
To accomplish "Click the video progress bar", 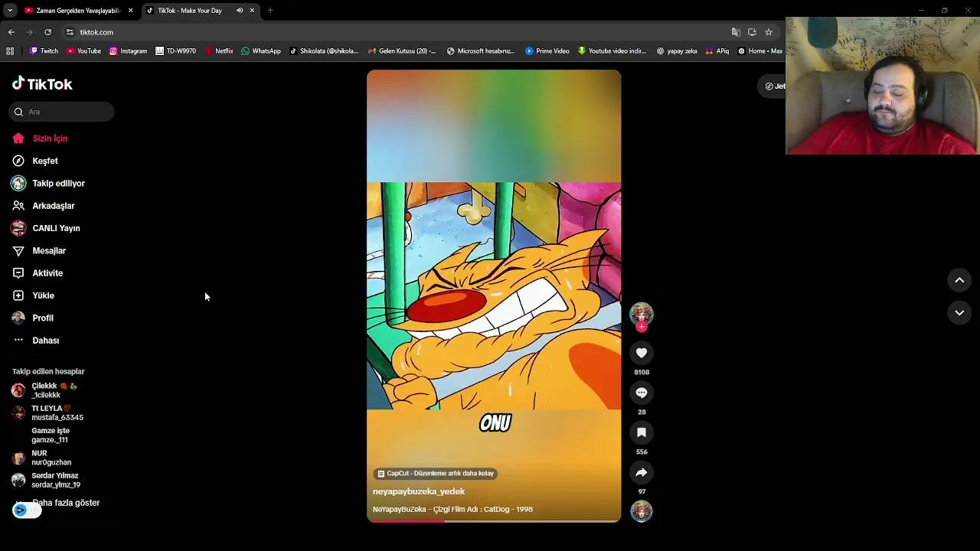I will pos(494,521).
